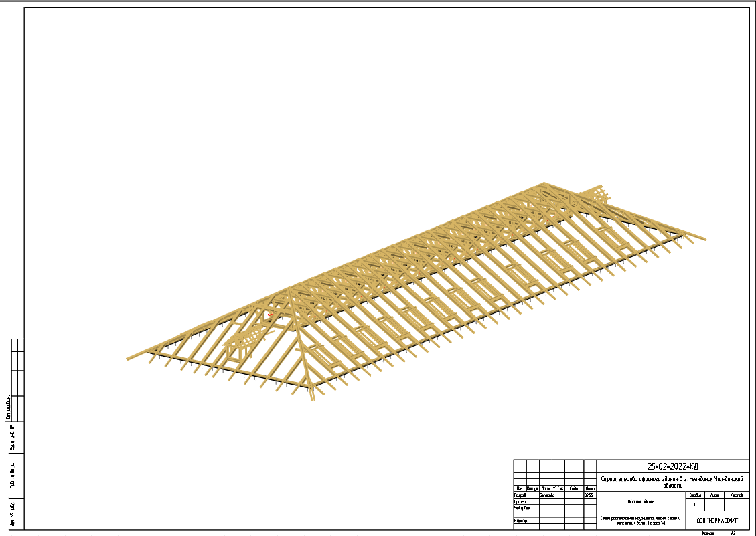Click the "Согласовано" side stamp label
756x536 pixels.
(9, 408)
